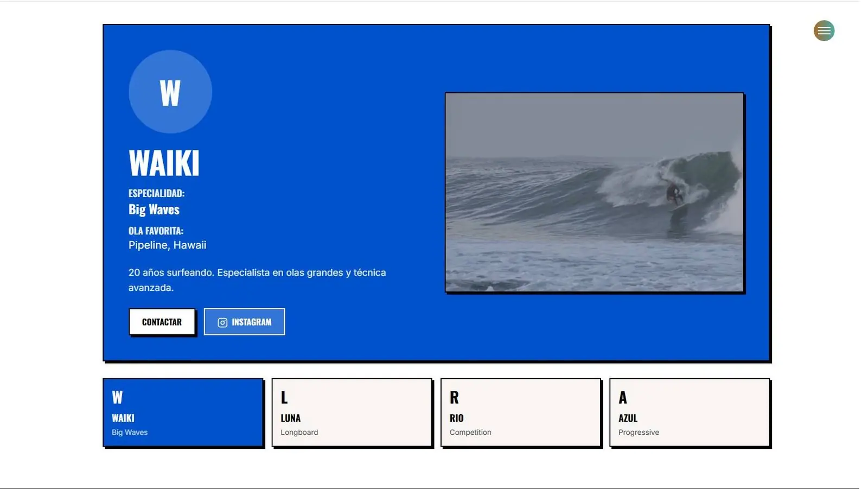Select the Luna Longboard card

point(352,412)
